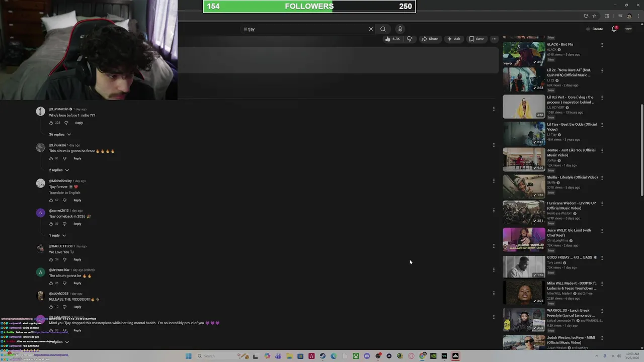Open more options for Skrilla - Lifestyle
This screenshot has height=362, width=644.
602,177
